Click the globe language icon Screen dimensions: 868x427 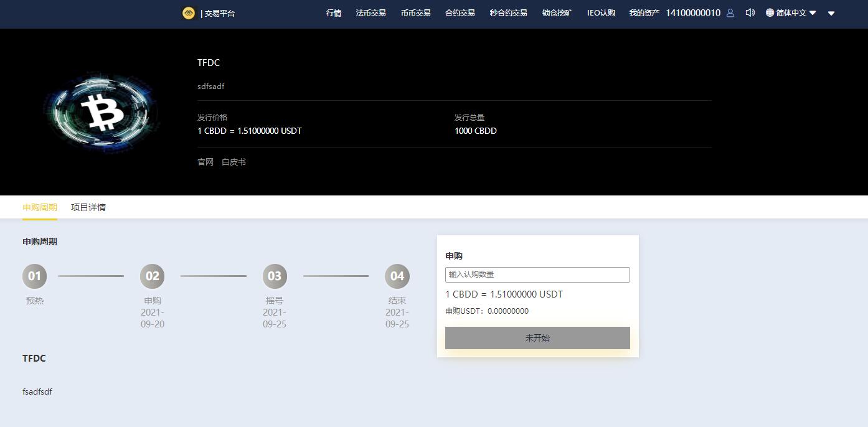point(770,12)
